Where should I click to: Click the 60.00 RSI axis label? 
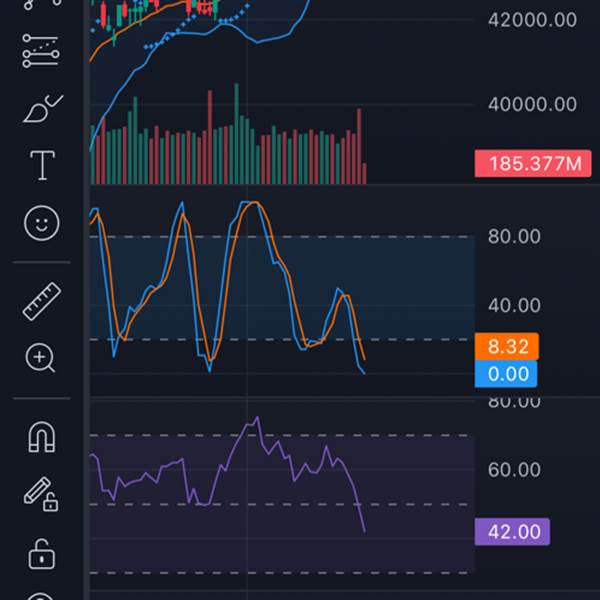[514, 470]
